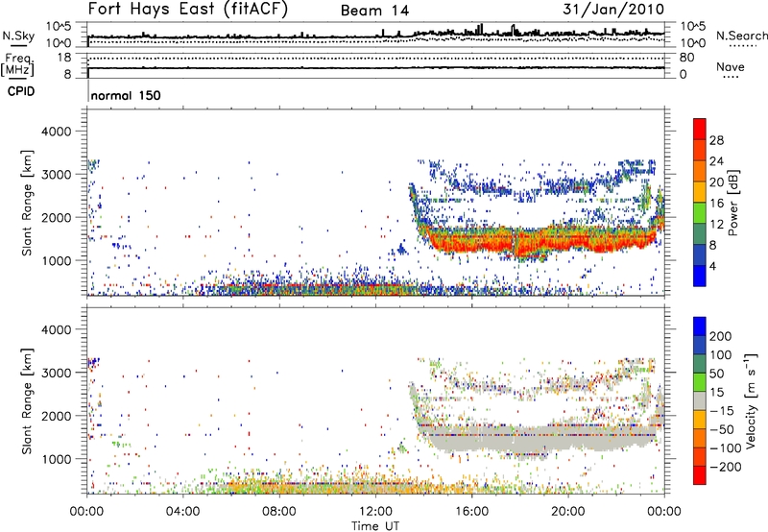The height and width of the screenshot is (532, 768).
Task: Click the '2000' tick of the power panel
Action: click(x=56, y=217)
